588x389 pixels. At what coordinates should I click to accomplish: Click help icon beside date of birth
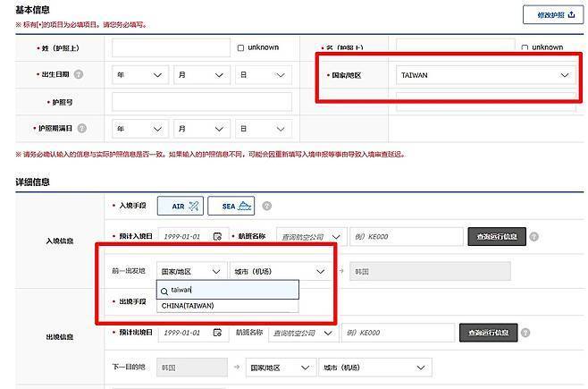(x=79, y=75)
